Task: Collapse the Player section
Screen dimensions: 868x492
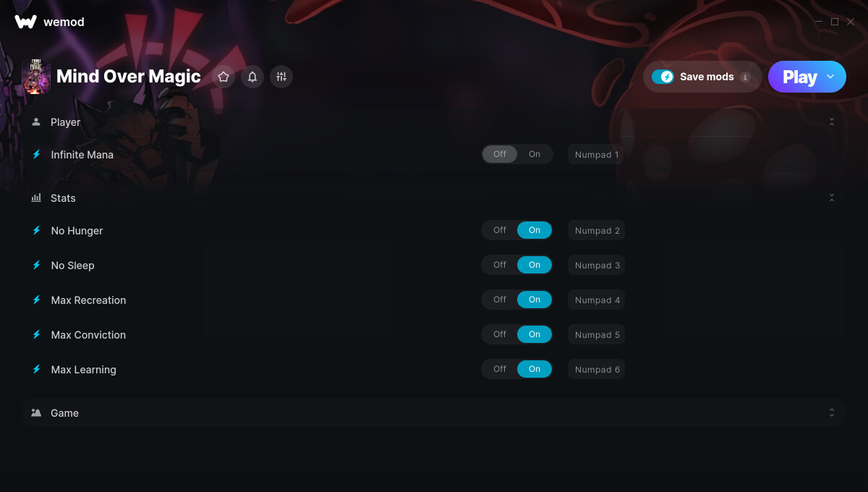Action: point(832,122)
